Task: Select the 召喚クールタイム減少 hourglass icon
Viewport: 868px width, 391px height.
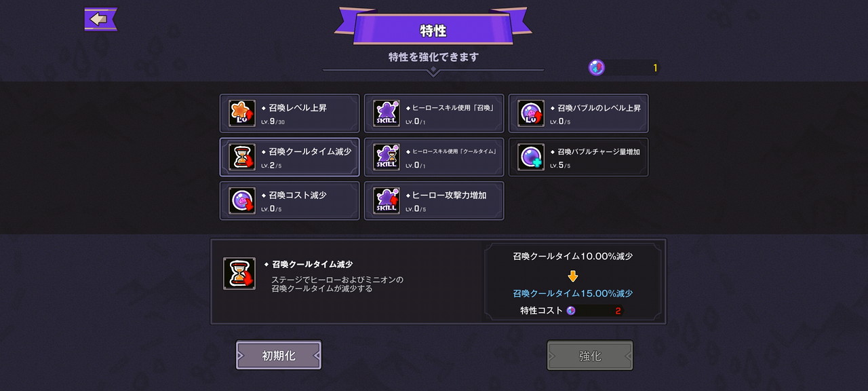Action: point(242,157)
